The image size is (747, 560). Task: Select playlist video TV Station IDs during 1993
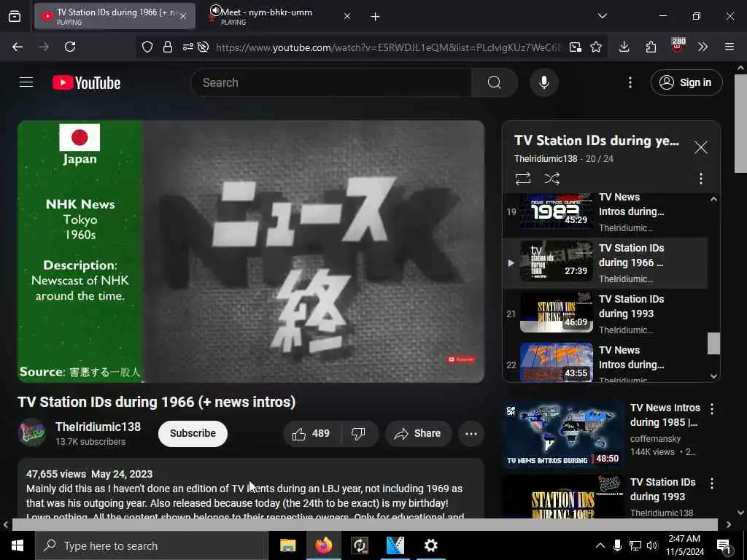tap(605, 314)
